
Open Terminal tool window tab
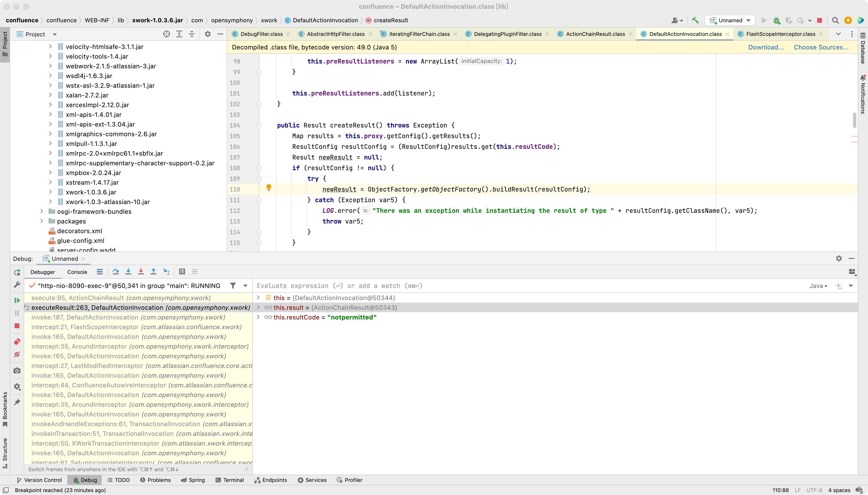(230, 480)
